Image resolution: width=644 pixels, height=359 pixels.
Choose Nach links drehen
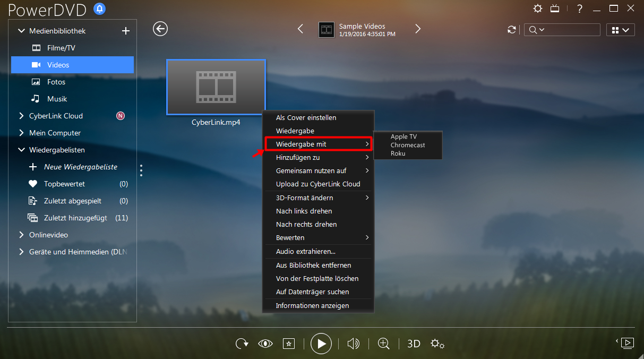319,211
